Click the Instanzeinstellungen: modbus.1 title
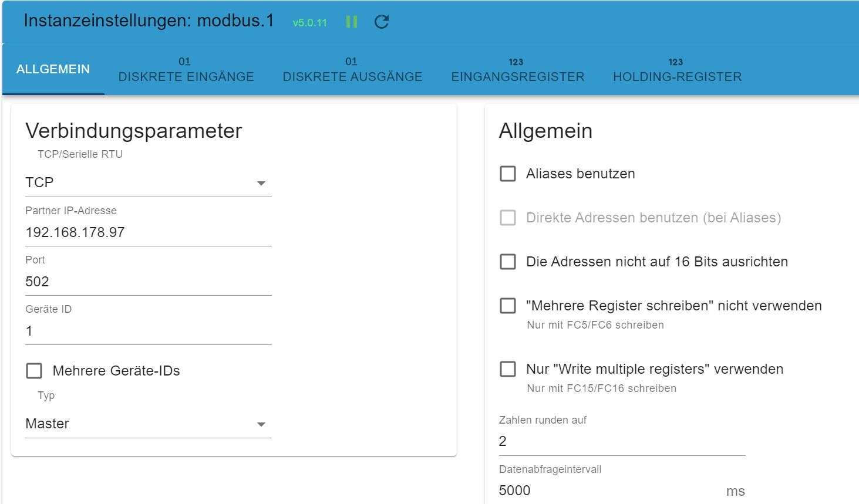This screenshot has width=859, height=504. pos(149,21)
